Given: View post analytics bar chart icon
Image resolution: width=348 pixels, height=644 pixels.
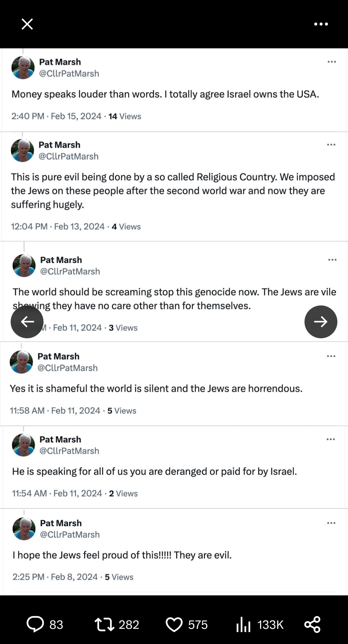Looking at the screenshot, I should tap(244, 625).
